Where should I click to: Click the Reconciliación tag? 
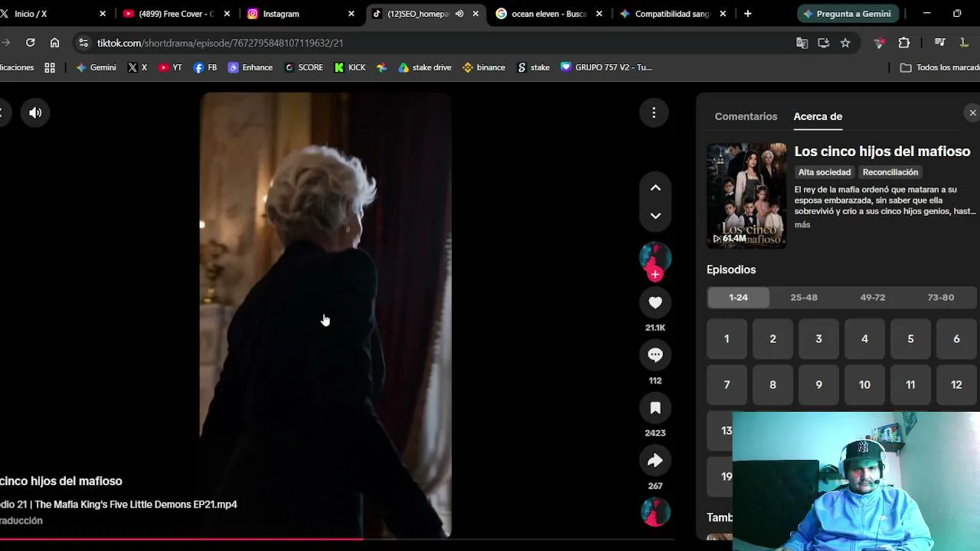coord(890,172)
